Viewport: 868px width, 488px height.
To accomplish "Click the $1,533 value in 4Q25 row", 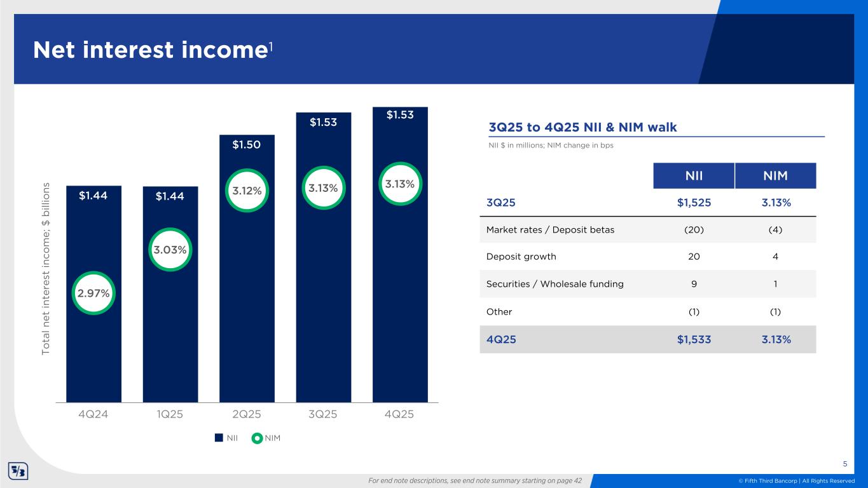I will click(694, 339).
